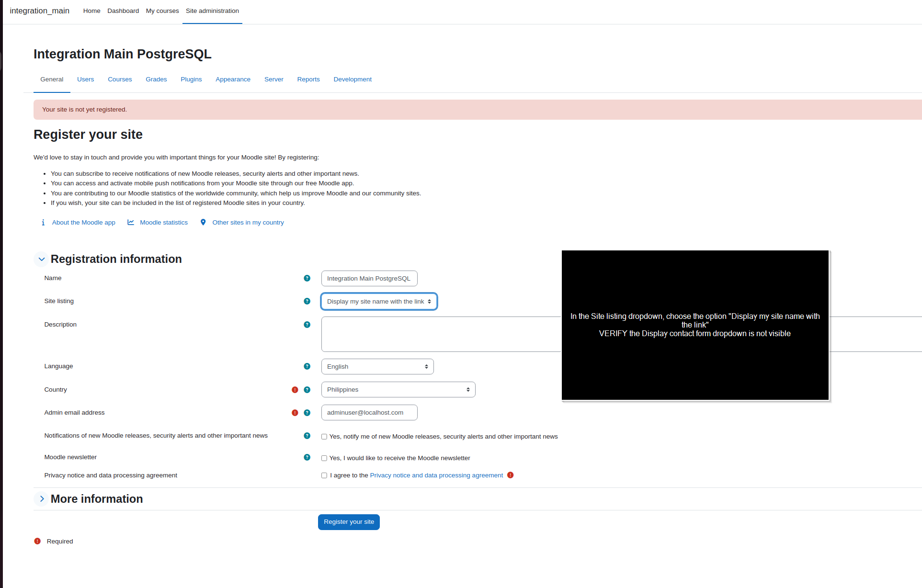Click the 'Integration Main PostgreSQL' page heading
Image resolution: width=922 pixels, height=588 pixels.
(123, 54)
